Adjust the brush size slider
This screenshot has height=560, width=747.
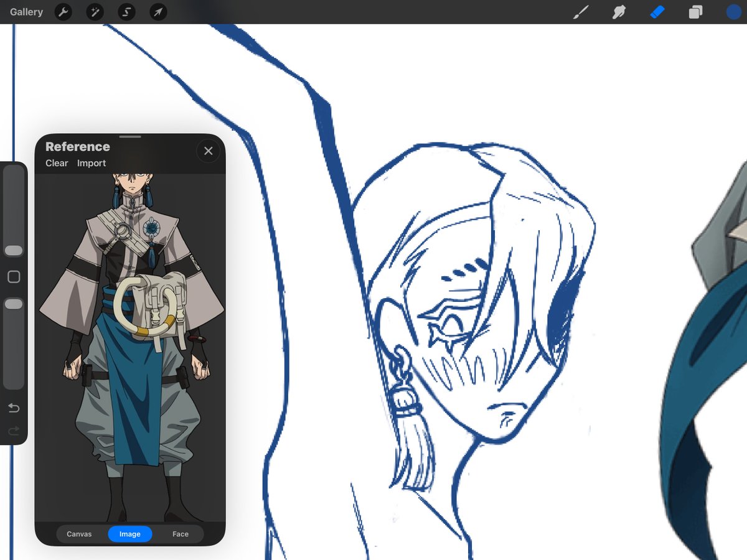[x=14, y=211]
